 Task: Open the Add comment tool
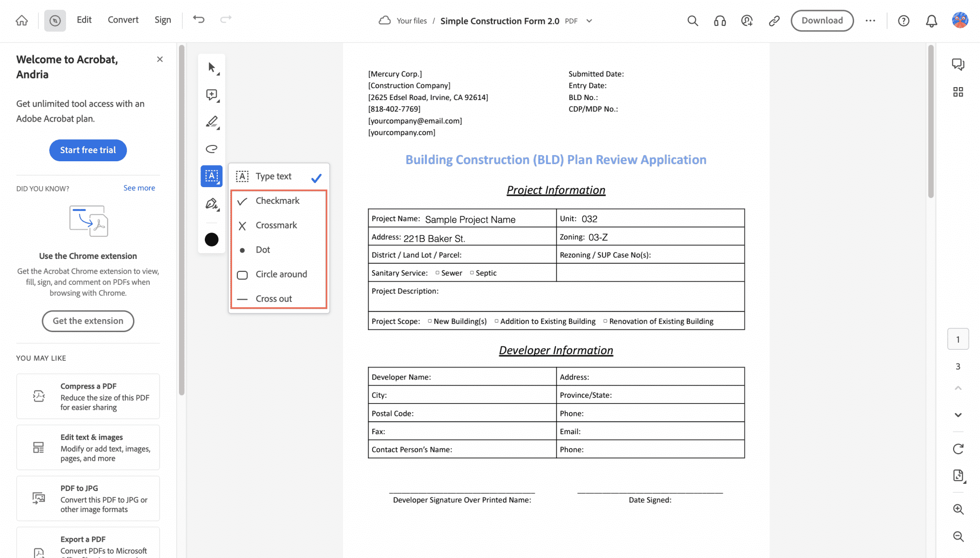point(211,95)
